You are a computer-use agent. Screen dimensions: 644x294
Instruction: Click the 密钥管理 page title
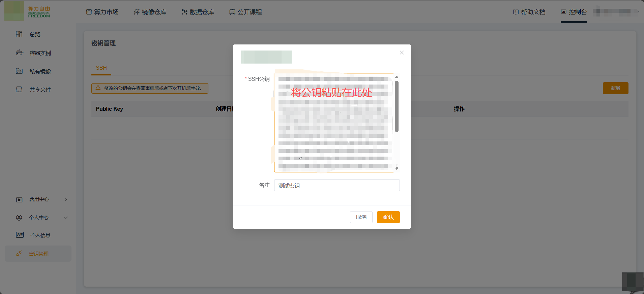pos(103,43)
